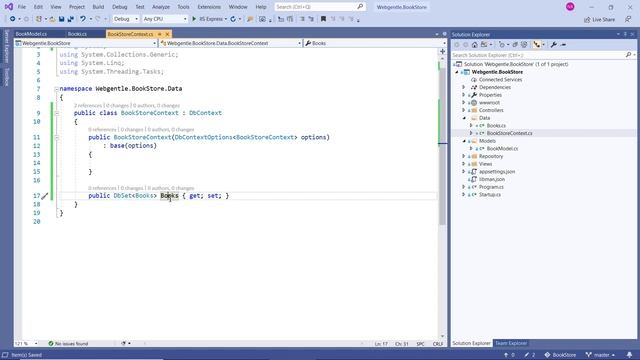This screenshot has height=360, width=640.
Task: Open the Any CPU platform dropdown
Action: (x=164, y=19)
